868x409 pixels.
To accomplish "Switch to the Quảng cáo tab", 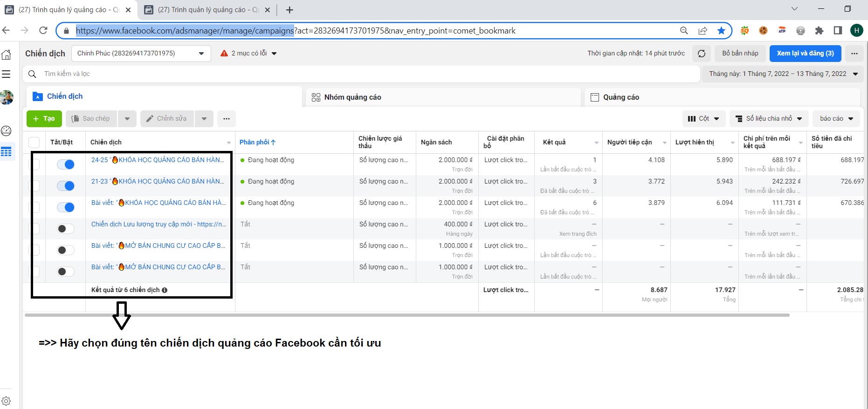I will 621,97.
